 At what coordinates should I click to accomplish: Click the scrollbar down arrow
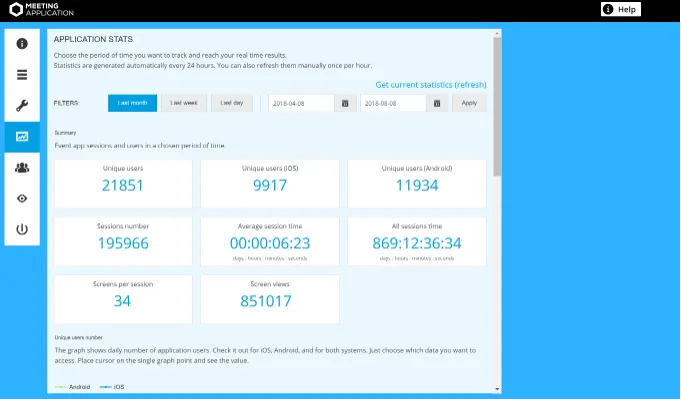point(497,389)
